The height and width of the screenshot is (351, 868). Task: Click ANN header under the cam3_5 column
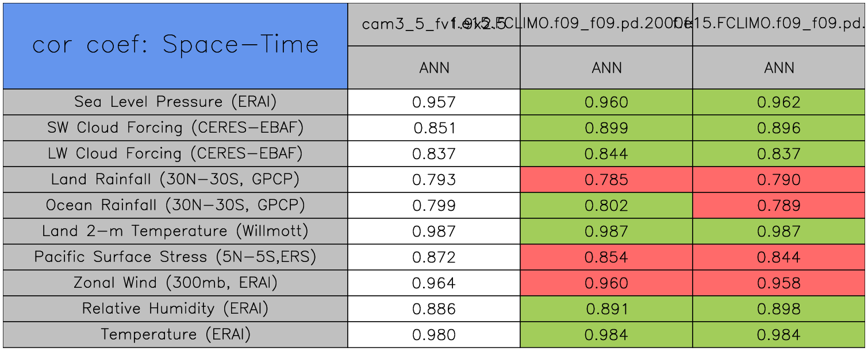click(434, 68)
